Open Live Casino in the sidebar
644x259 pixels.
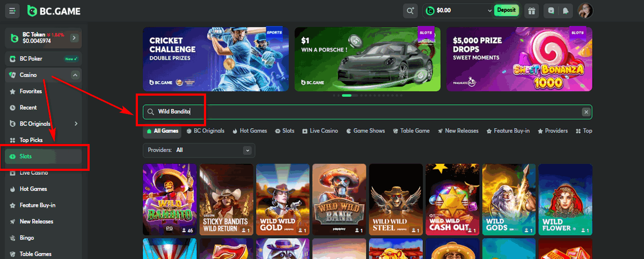coord(43,173)
